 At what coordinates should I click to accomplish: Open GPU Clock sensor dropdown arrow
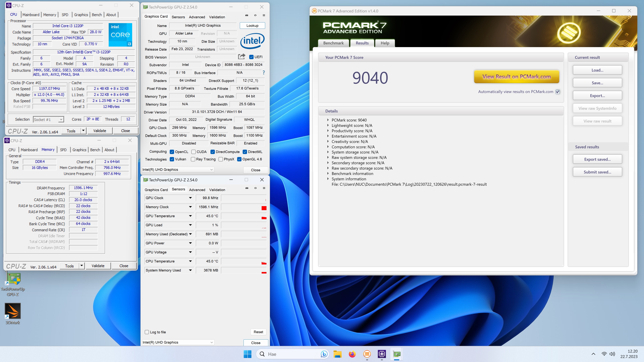(x=190, y=198)
